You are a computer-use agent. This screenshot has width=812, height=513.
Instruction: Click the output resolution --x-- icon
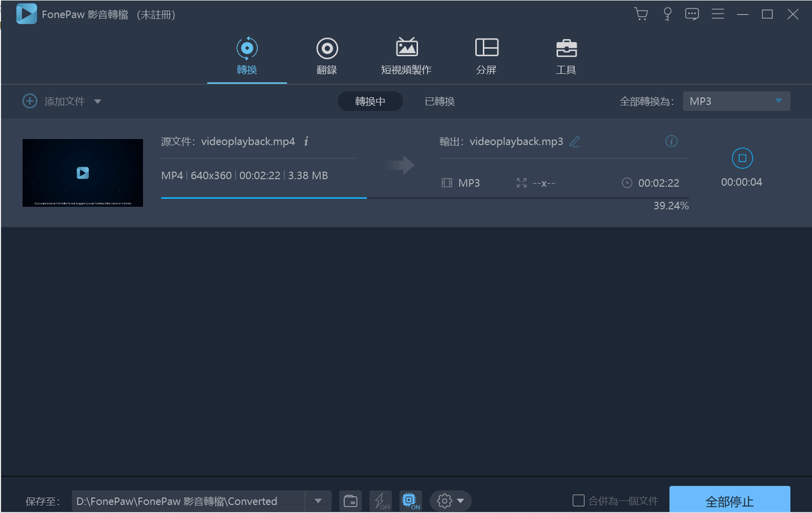(x=521, y=183)
